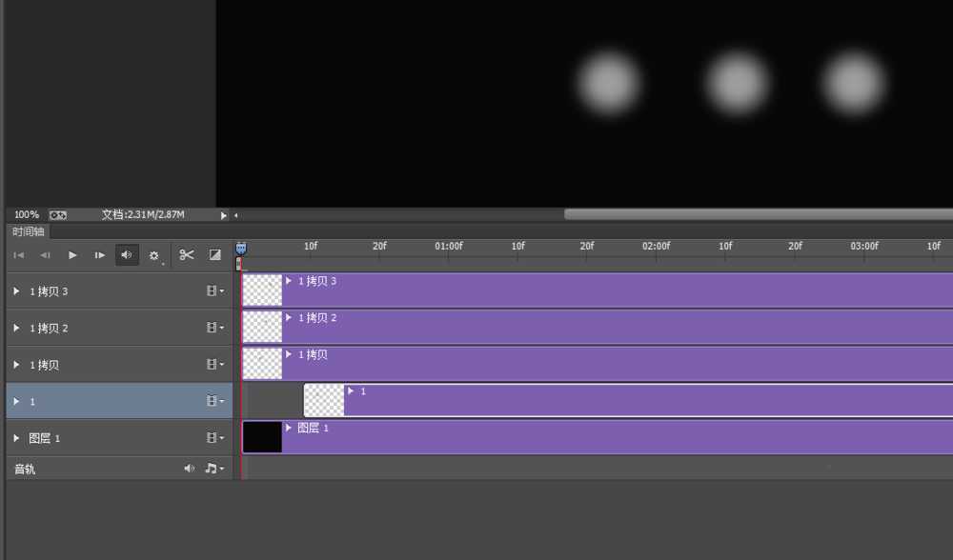This screenshot has height=560, width=953.
Task: Click the blue playhead marker on ruler
Action: (240, 248)
